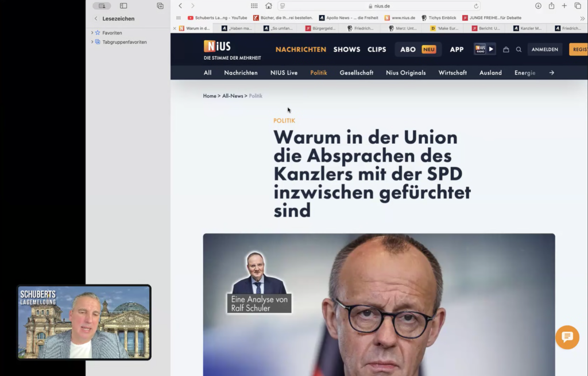588x376 pixels.
Task: Open the orange chat bubble widget
Action: click(567, 337)
